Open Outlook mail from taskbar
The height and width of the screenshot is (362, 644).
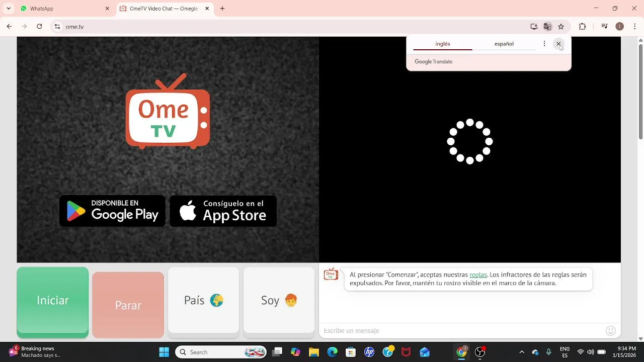(x=425, y=352)
